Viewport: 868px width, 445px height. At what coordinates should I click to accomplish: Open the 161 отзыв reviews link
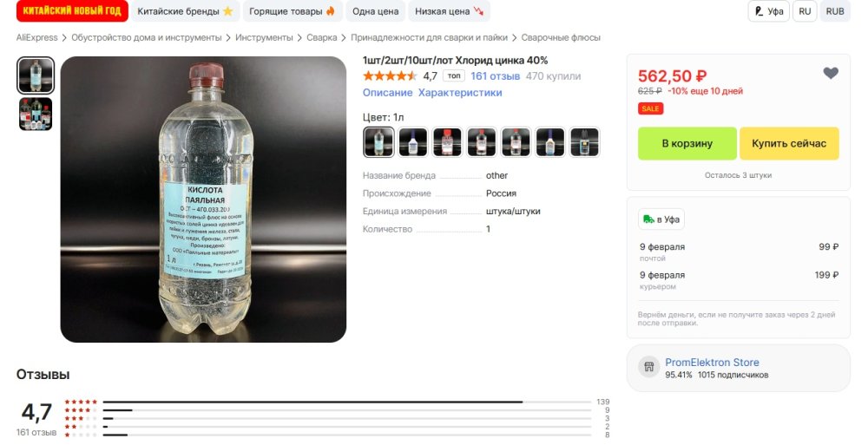495,76
